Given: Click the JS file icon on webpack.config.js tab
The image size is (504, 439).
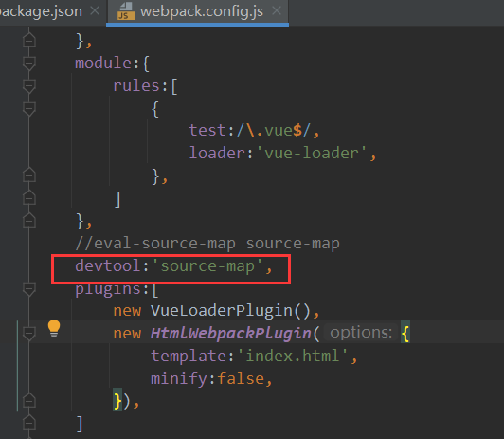Looking at the screenshot, I should (126, 11).
